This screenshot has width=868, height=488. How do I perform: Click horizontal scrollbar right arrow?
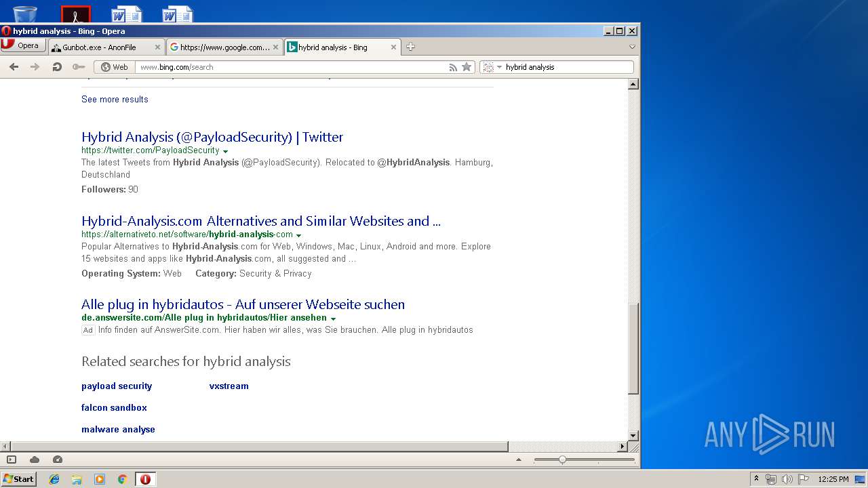pos(623,447)
